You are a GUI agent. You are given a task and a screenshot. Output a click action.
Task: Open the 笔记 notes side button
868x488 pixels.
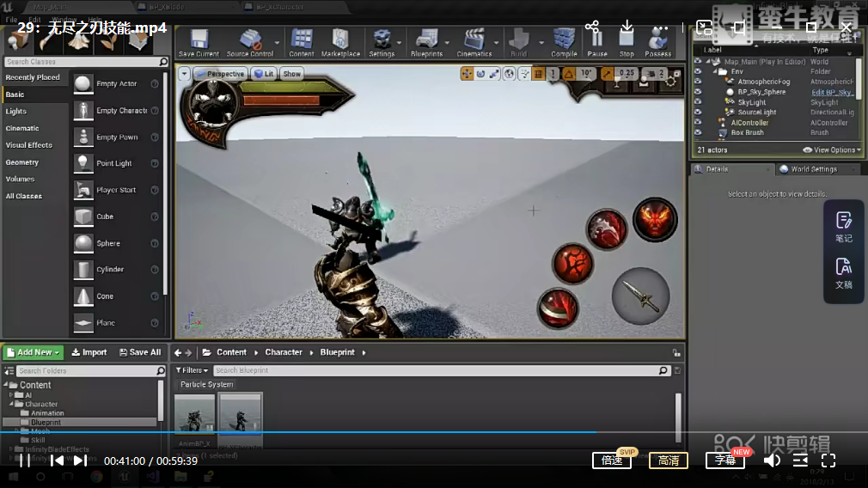(844, 227)
